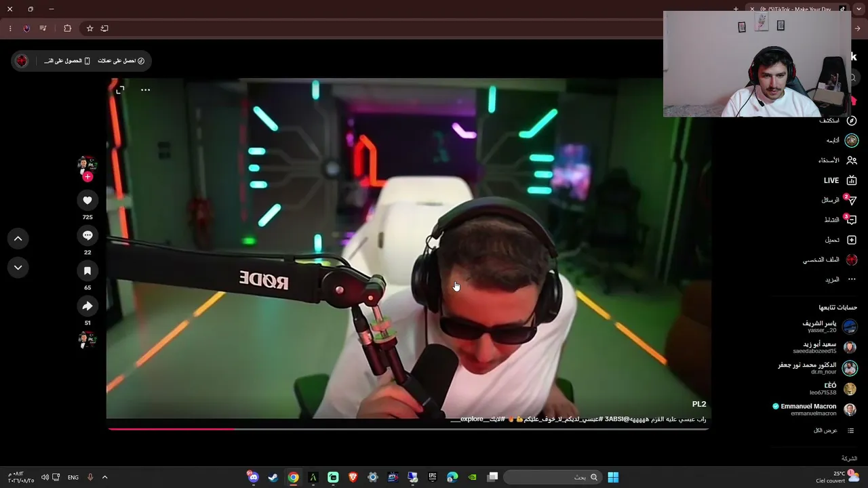Click the Get Coins (احصل على عملات) button

[121, 61]
